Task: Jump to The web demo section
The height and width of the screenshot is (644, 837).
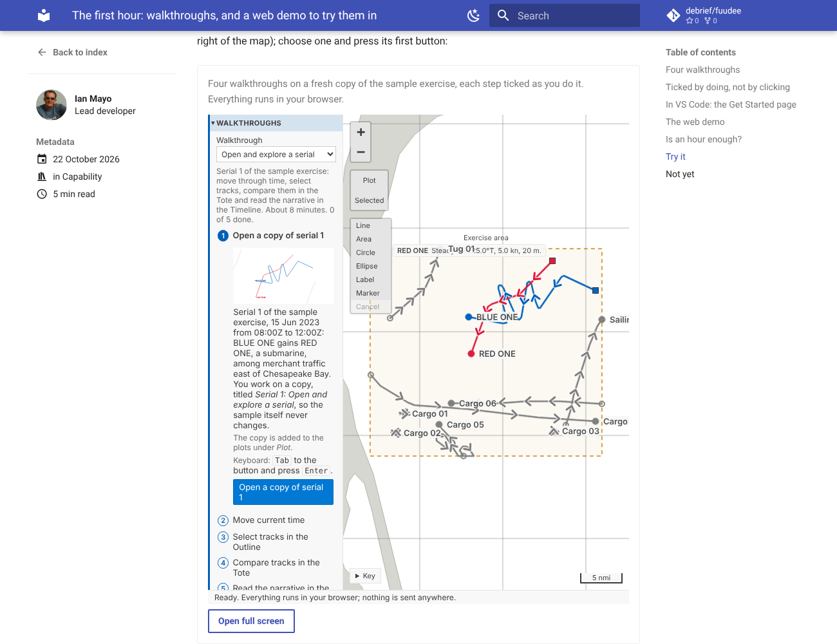Action: [695, 122]
